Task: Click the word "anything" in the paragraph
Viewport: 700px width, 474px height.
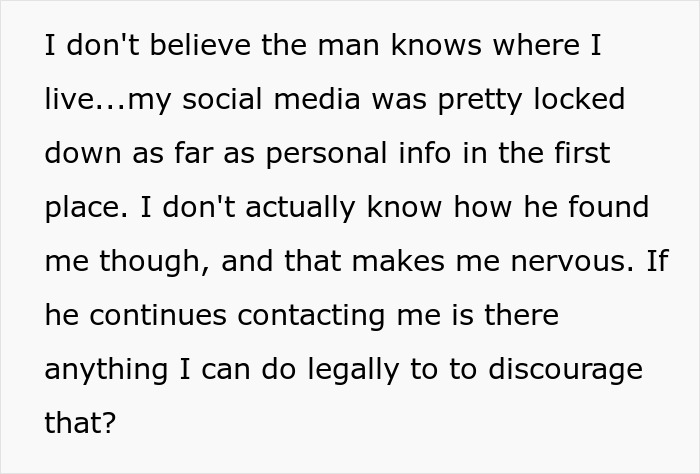Action: pos(101,370)
